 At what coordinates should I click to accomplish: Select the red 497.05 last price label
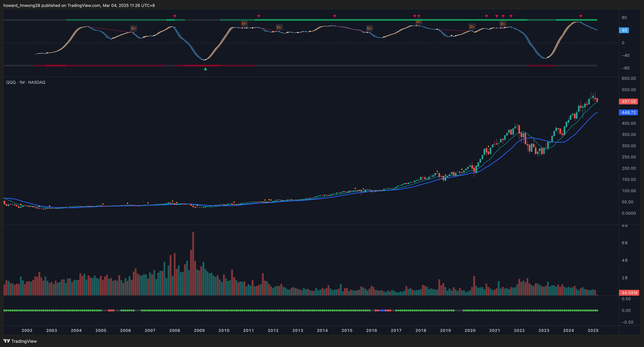tap(629, 101)
